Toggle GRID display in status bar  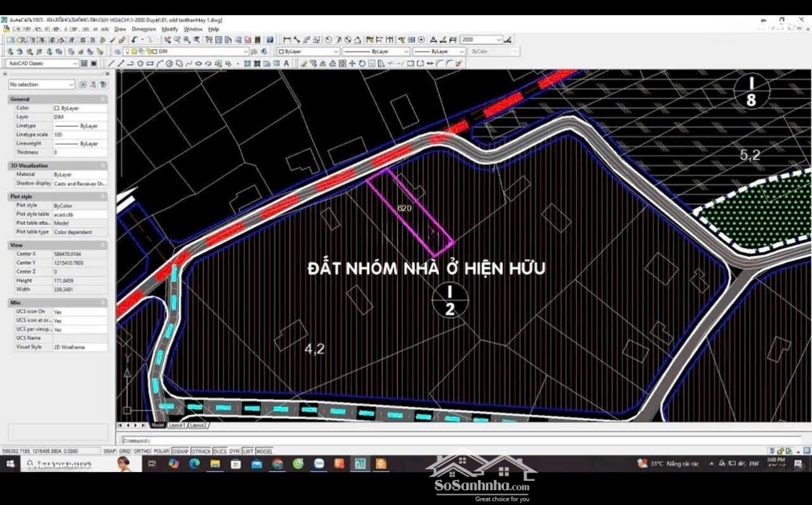pos(125,452)
